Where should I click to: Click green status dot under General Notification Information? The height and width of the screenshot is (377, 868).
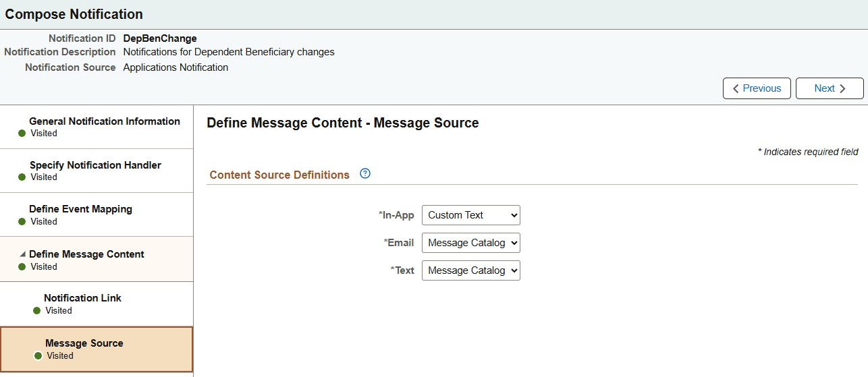(x=22, y=134)
